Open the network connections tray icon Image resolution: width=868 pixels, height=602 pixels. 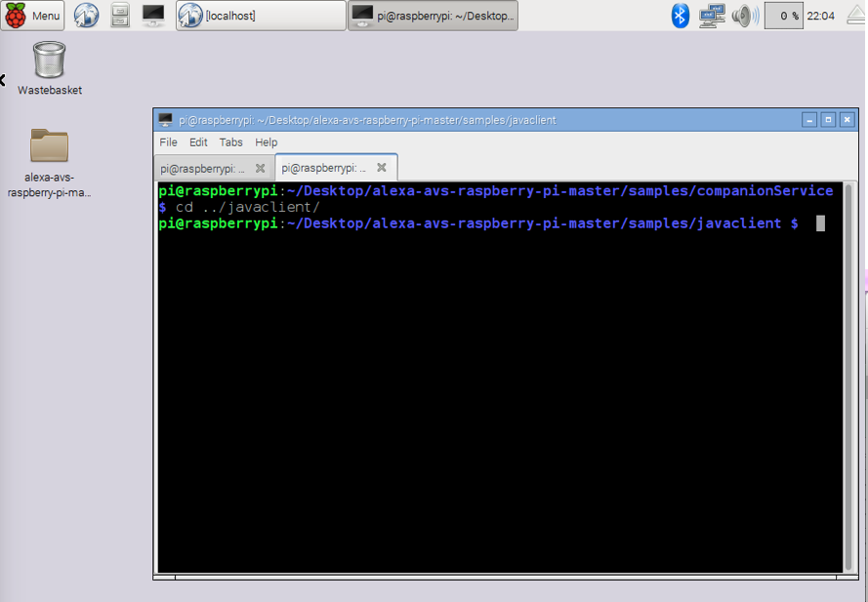(712, 16)
